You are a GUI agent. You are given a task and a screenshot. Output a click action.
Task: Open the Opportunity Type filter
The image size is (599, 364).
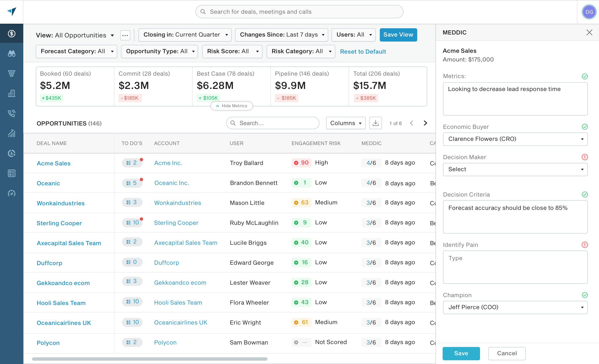(159, 51)
